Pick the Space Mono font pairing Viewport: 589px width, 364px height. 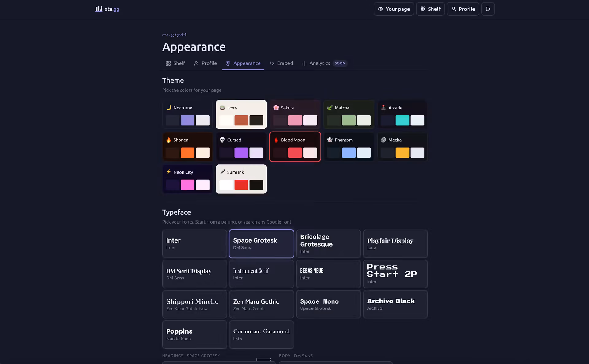click(328, 304)
